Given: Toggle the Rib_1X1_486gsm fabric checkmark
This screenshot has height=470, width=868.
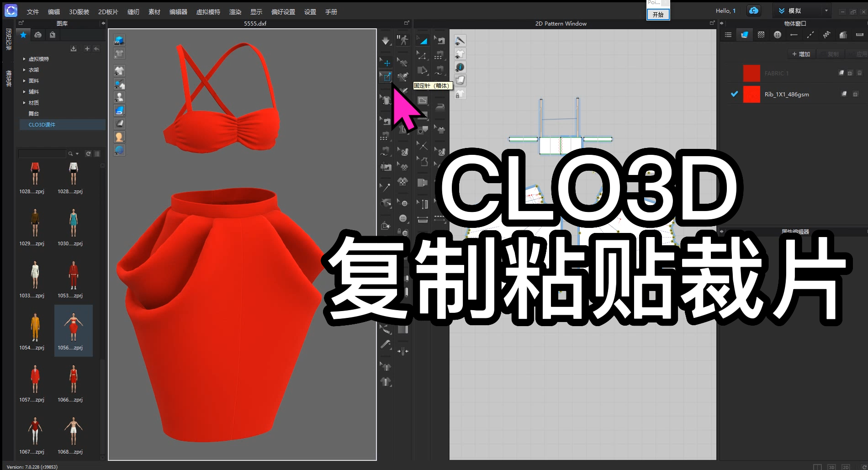Looking at the screenshot, I should pyautogui.click(x=734, y=94).
